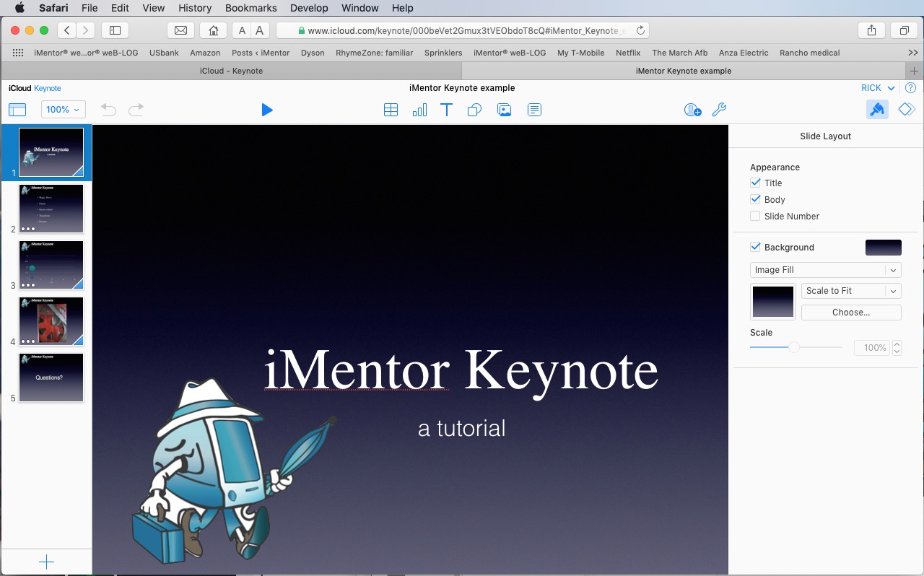Open the File menu
Viewport: 924px width, 576px height.
(x=90, y=8)
